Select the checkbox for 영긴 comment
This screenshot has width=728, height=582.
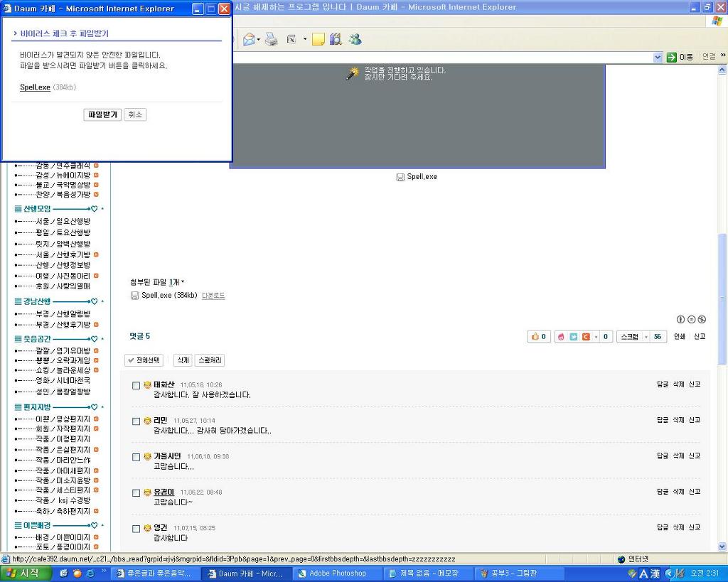(x=136, y=529)
